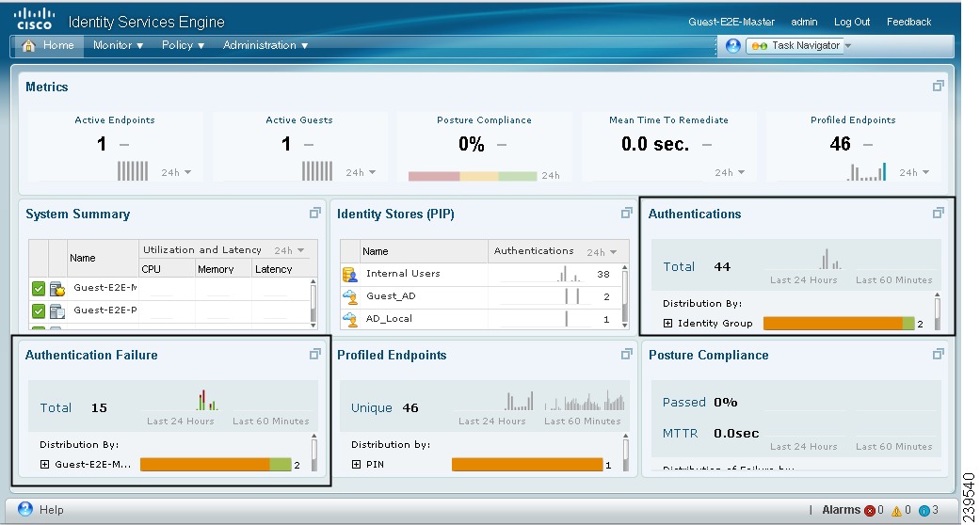Image resolution: width=980 pixels, height=525 pixels.
Task: Click the admin user link
Action: tap(804, 22)
